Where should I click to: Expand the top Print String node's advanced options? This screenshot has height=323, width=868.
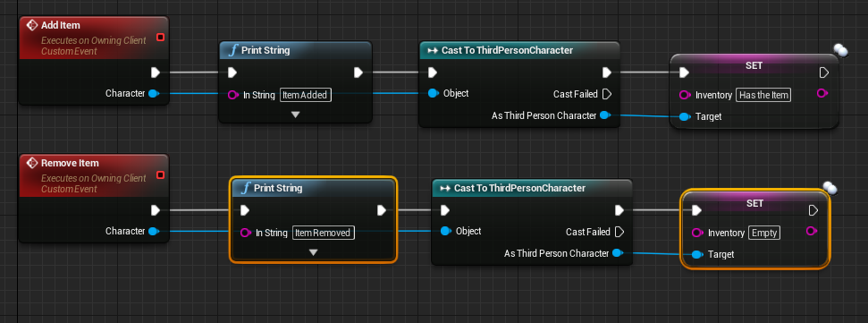(x=296, y=115)
